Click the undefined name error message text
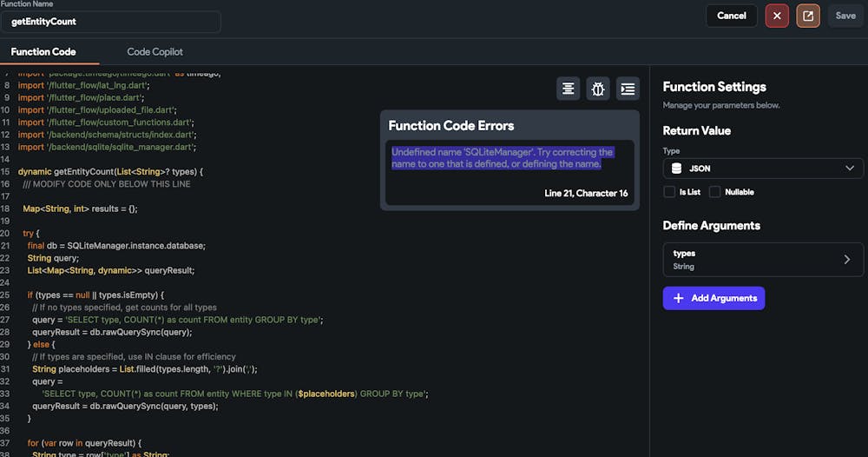The image size is (868, 457). (x=503, y=158)
